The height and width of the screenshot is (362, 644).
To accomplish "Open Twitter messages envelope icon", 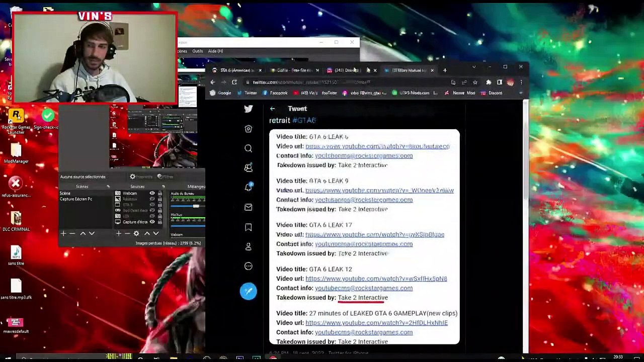I will click(x=248, y=207).
